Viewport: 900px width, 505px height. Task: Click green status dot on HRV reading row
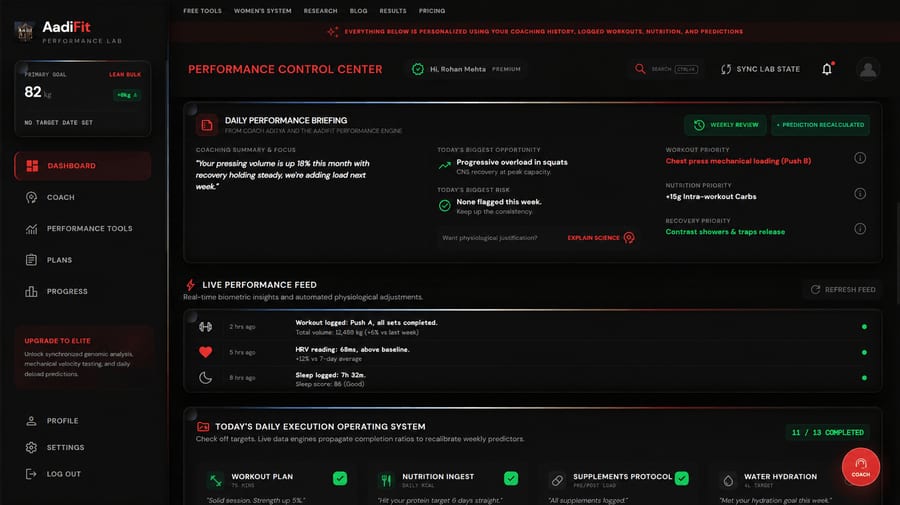pos(864,352)
